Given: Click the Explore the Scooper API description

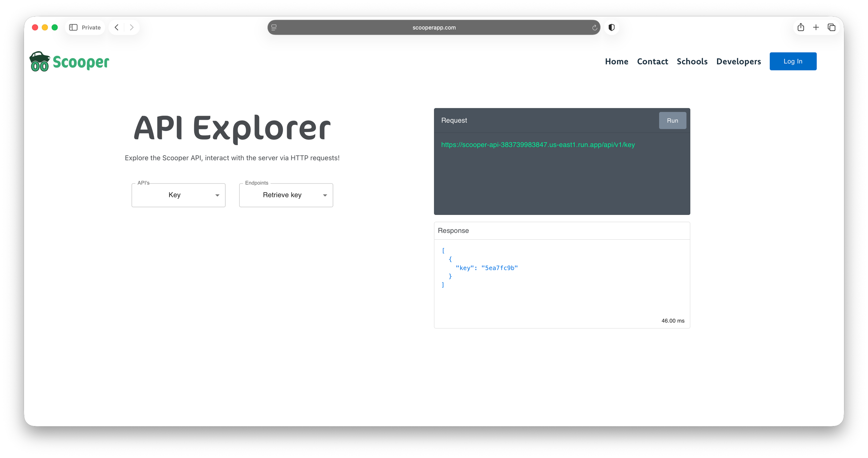Looking at the screenshot, I should click(232, 158).
